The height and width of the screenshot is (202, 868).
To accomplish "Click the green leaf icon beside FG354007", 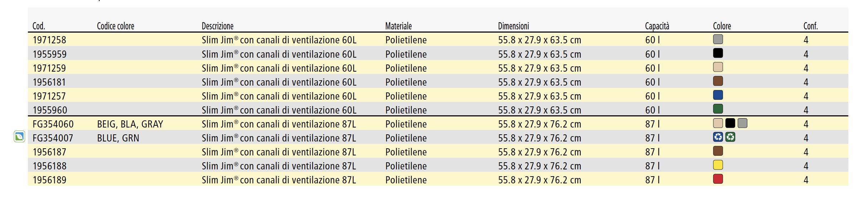I will (x=19, y=136).
